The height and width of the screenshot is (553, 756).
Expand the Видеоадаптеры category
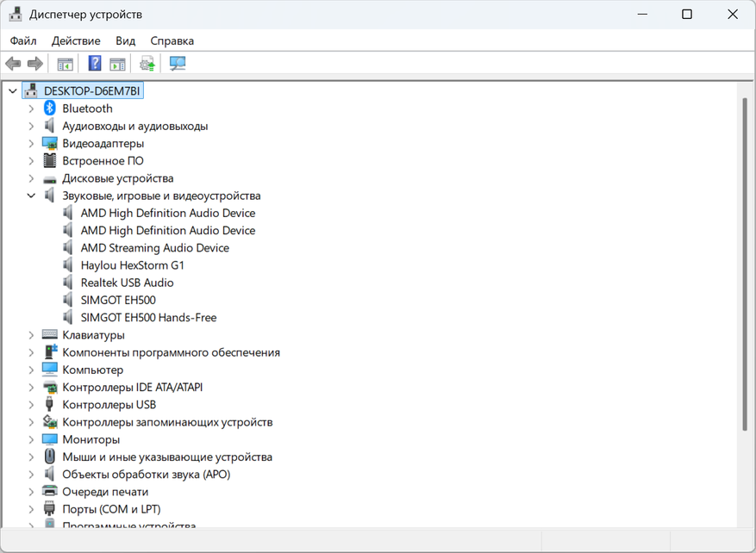(x=31, y=143)
